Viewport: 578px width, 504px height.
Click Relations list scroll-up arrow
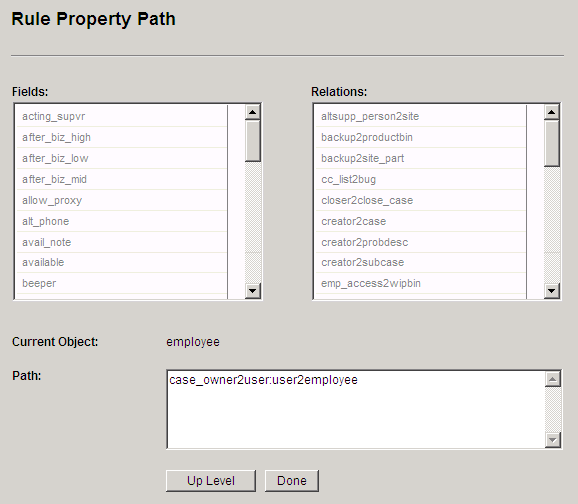[x=552, y=112]
